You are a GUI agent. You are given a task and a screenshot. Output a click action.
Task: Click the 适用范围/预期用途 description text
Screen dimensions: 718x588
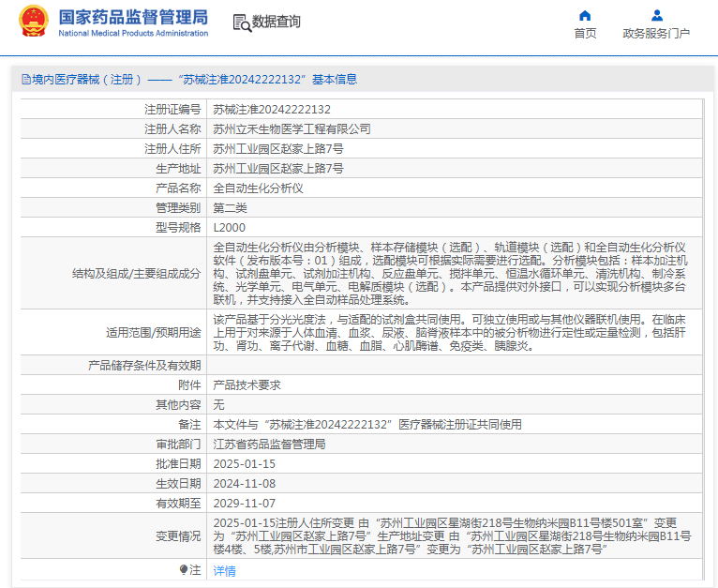(x=449, y=333)
